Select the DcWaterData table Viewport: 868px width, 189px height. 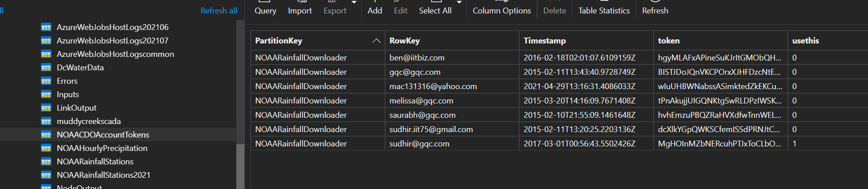tap(80, 68)
